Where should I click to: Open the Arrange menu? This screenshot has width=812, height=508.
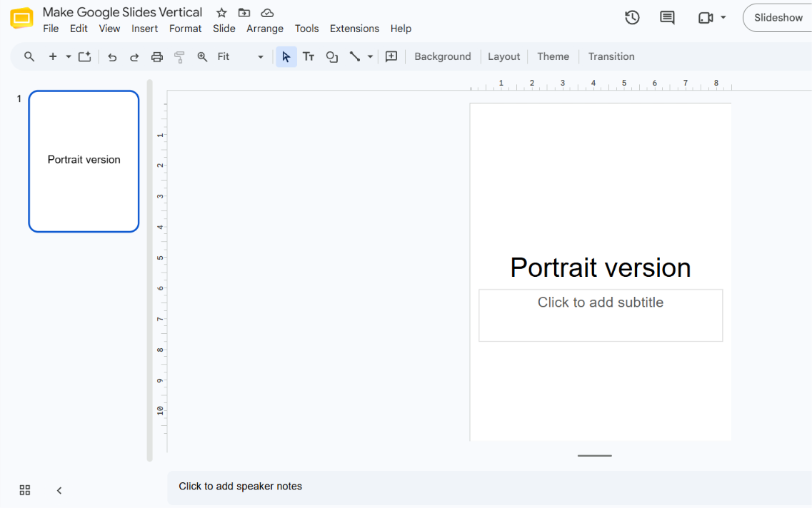click(265, 29)
